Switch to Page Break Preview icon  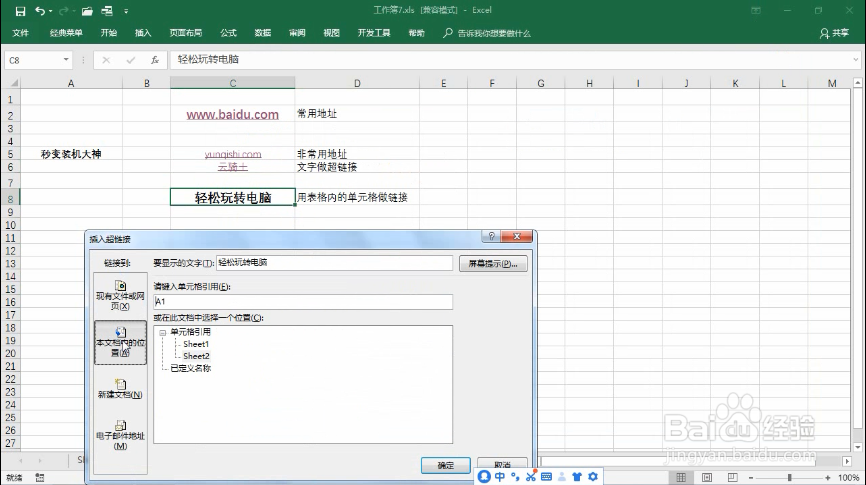tap(732, 477)
